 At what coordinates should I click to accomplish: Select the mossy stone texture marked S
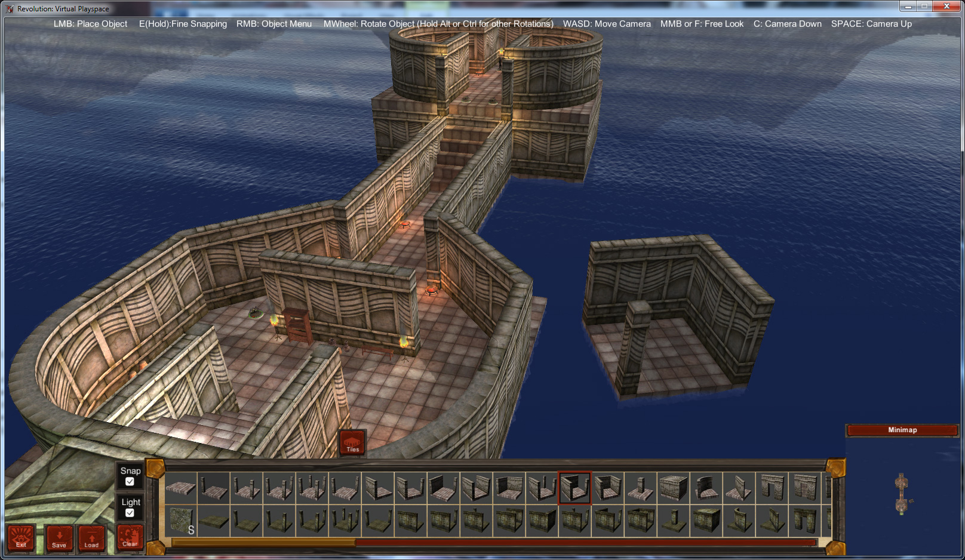[182, 519]
